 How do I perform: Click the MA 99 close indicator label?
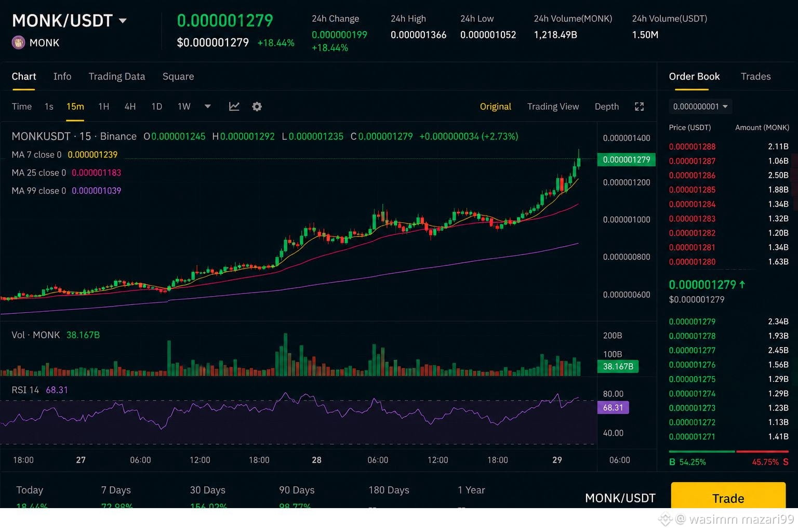pos(38,191)
